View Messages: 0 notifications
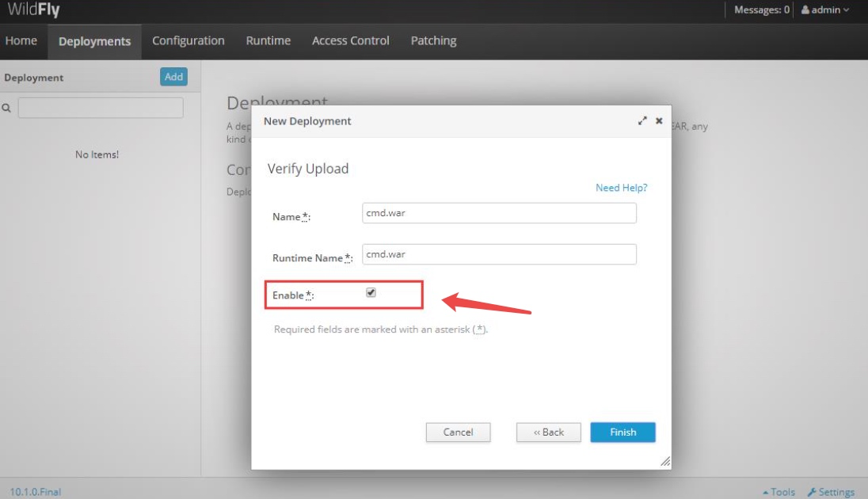 pos(762,10)
